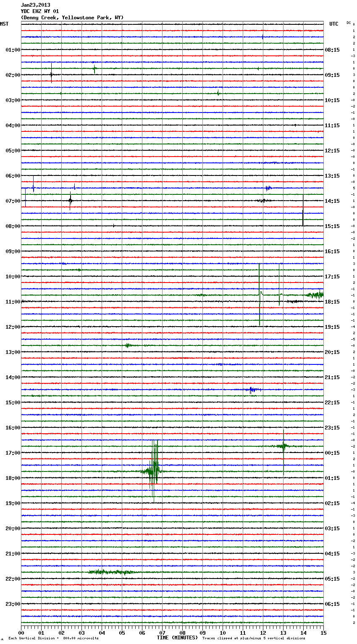
Task: Click the green emergent signal above 22:00 row
Action: click(x=111, y=572)
